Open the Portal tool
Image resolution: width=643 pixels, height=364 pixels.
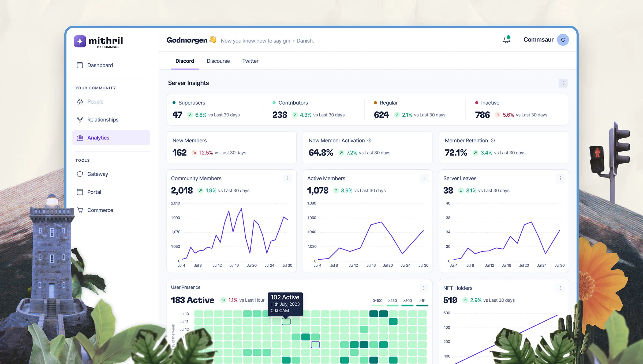pyautogui.click(x=111, y=192)
